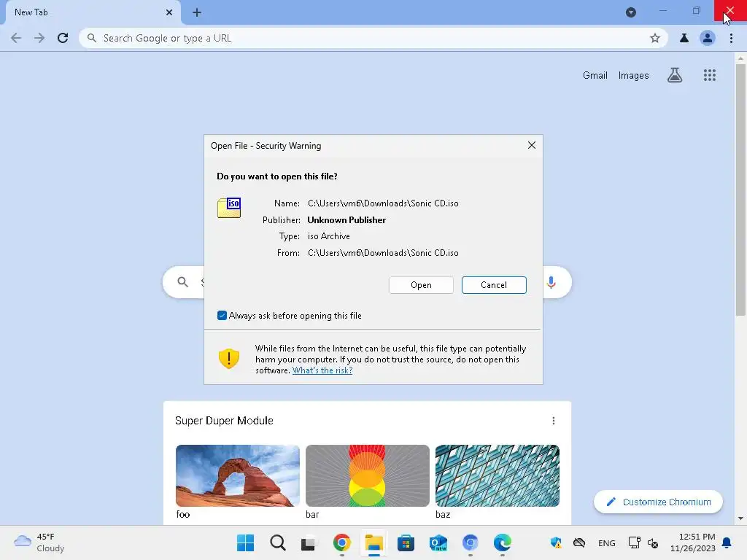Open Task View on taskbar

pyautogui.click(x=309, y=542)
